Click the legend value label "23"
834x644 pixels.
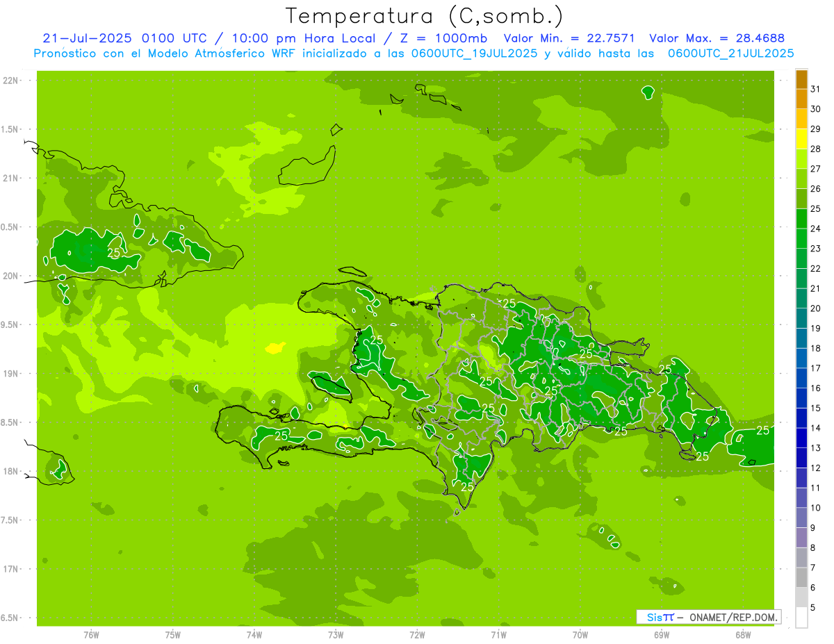[x=816, y=249]
